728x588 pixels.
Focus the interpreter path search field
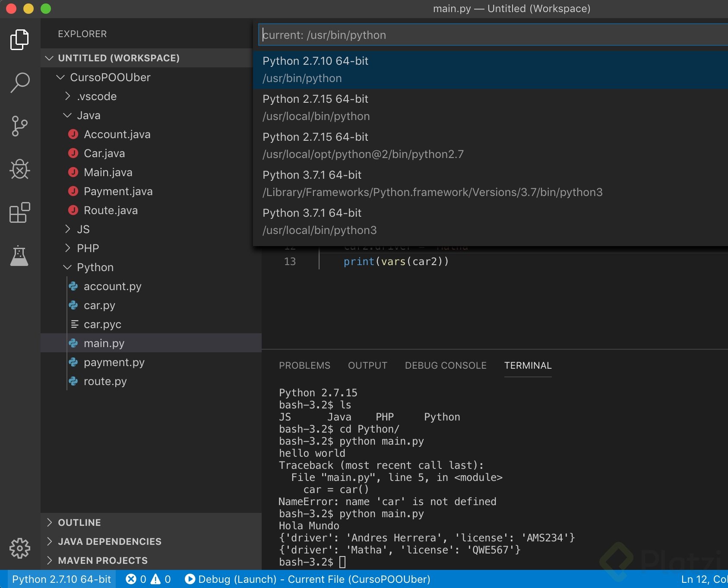(x=494, y=35)
